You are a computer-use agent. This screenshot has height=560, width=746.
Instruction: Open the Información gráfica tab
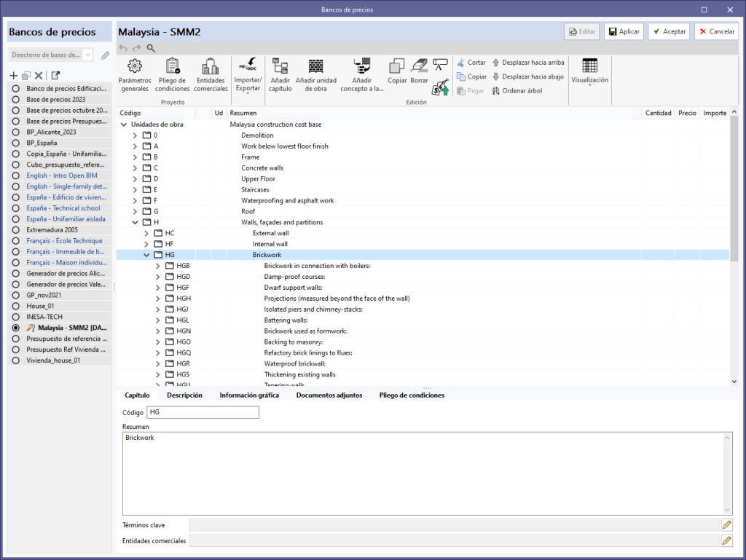249,395
